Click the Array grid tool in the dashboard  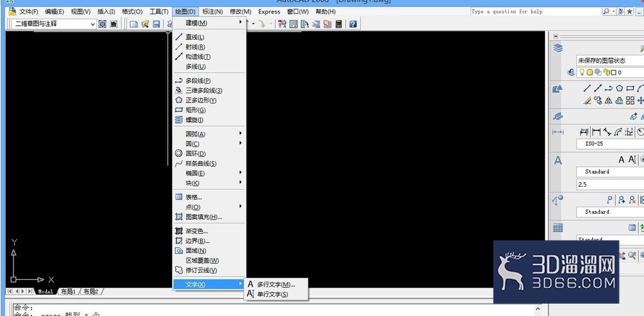(x=630, y=100)
